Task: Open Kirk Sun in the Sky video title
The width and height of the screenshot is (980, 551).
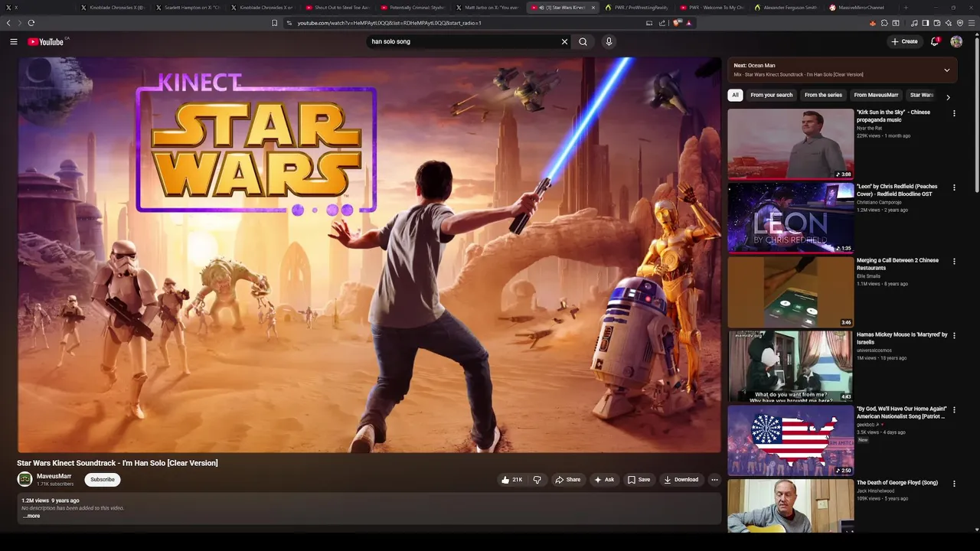Action: pos(893,116)
